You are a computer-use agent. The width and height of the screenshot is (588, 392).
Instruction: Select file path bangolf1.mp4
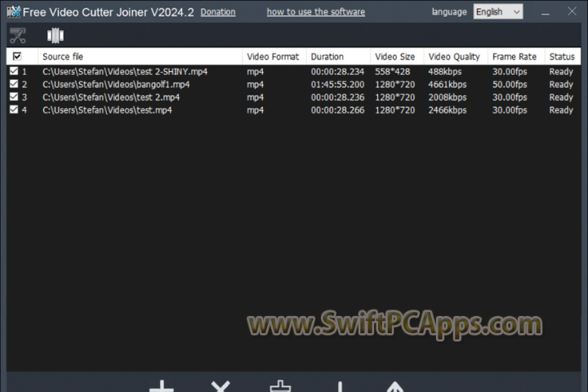click(116, 84)
